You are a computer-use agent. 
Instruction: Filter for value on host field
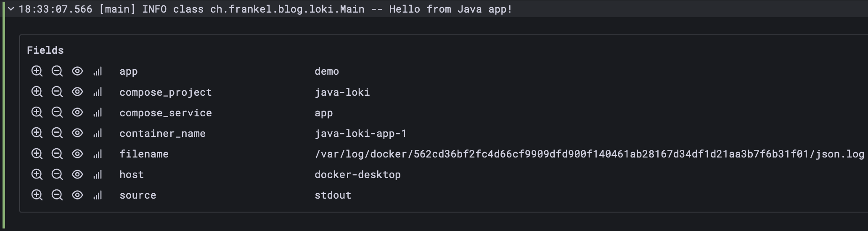[x=37, y=174]
